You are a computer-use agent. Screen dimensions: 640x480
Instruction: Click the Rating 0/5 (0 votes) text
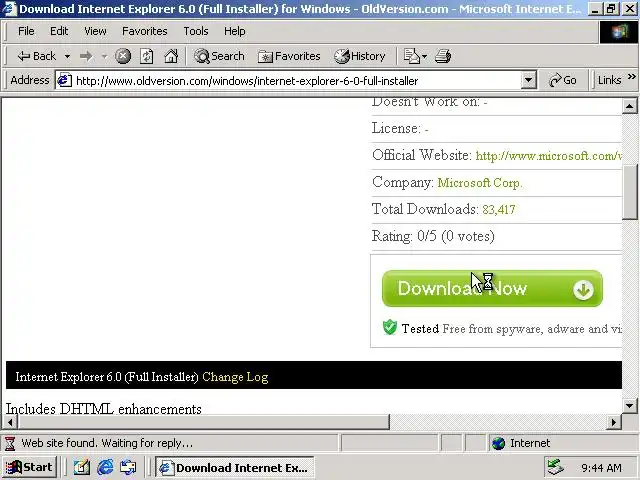point(433,236)
